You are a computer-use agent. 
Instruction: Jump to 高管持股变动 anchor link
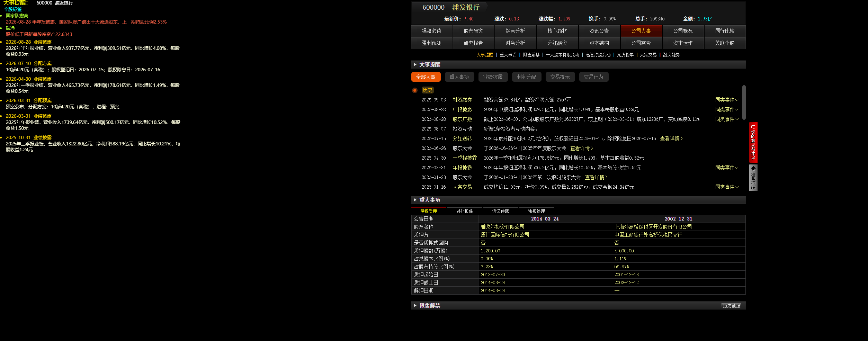click(x=598, y=55)
